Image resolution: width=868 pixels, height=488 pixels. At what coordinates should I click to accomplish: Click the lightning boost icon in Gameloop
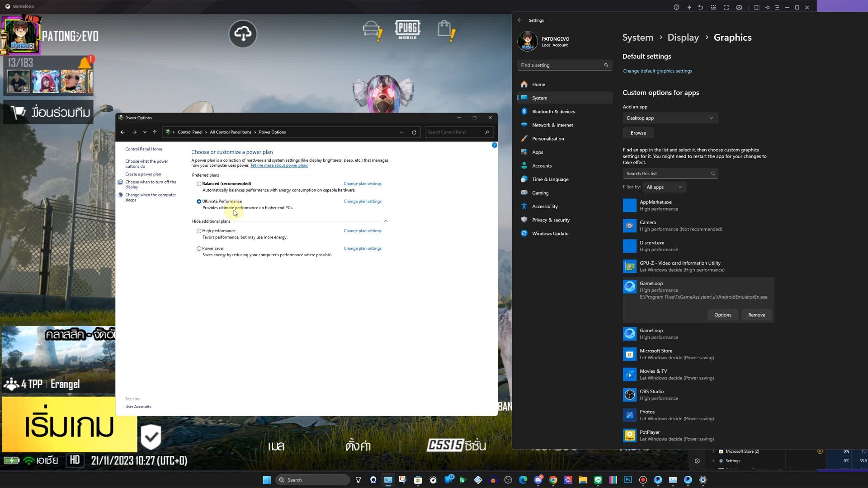click(689, 7)
